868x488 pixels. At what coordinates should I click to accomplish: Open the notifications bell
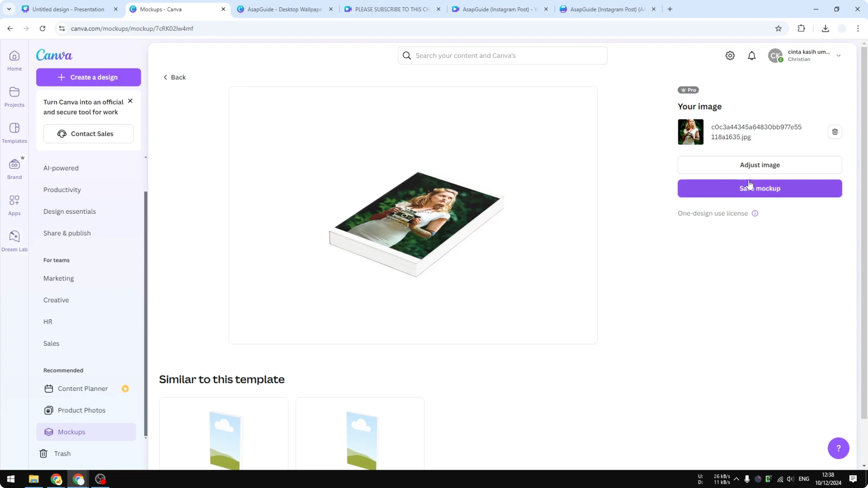(752, 56)
